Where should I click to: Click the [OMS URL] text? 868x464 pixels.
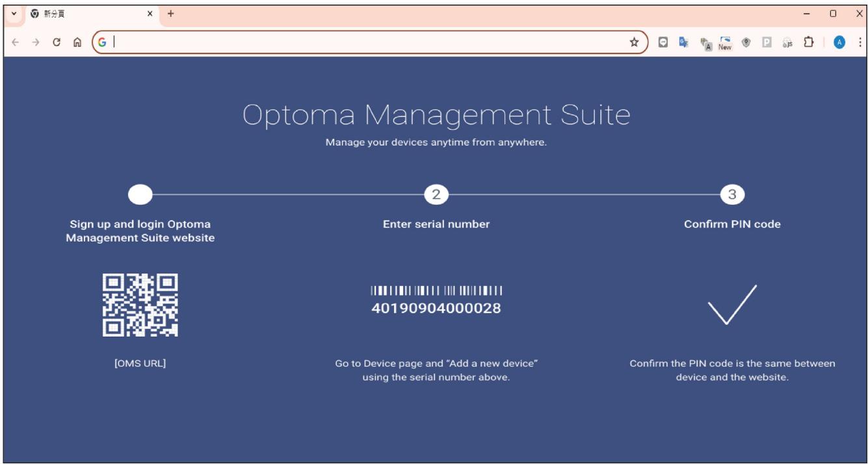pyautogui.click(x=140, y=363)
